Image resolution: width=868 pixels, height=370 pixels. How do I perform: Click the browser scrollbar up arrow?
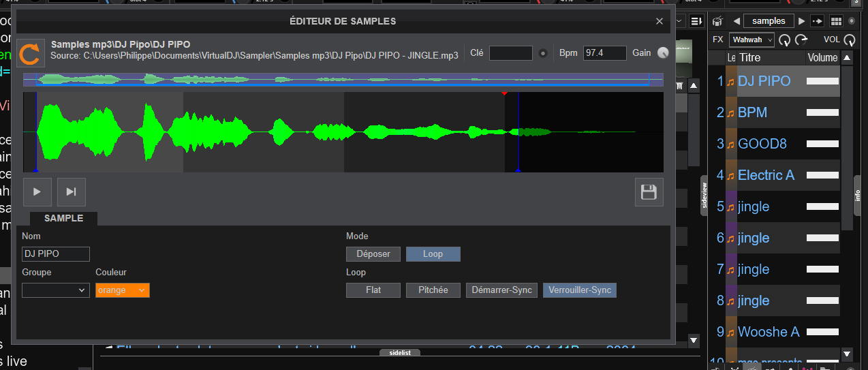pyautogui.click(x=694, y=87)
